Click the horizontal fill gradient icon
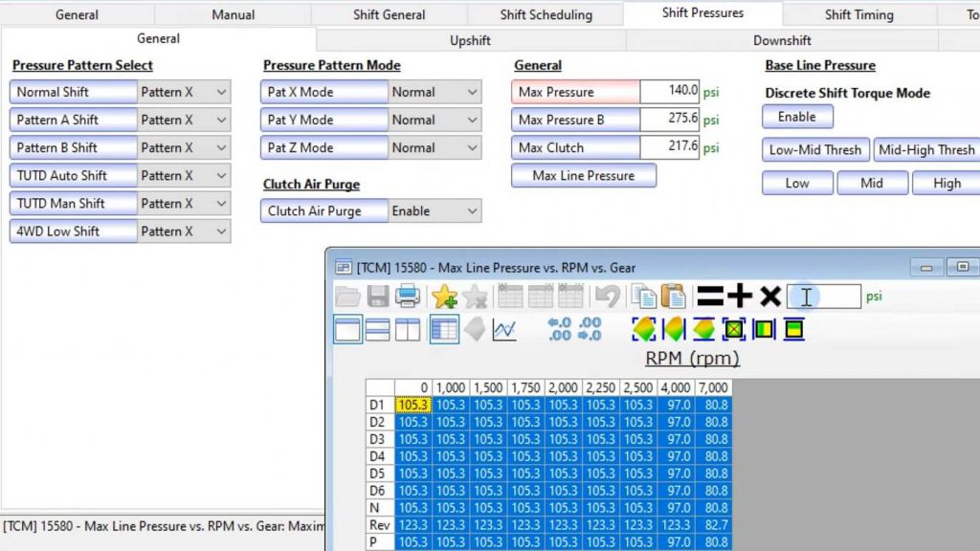Viewport: 980px width, 551px height. (764, 329)
